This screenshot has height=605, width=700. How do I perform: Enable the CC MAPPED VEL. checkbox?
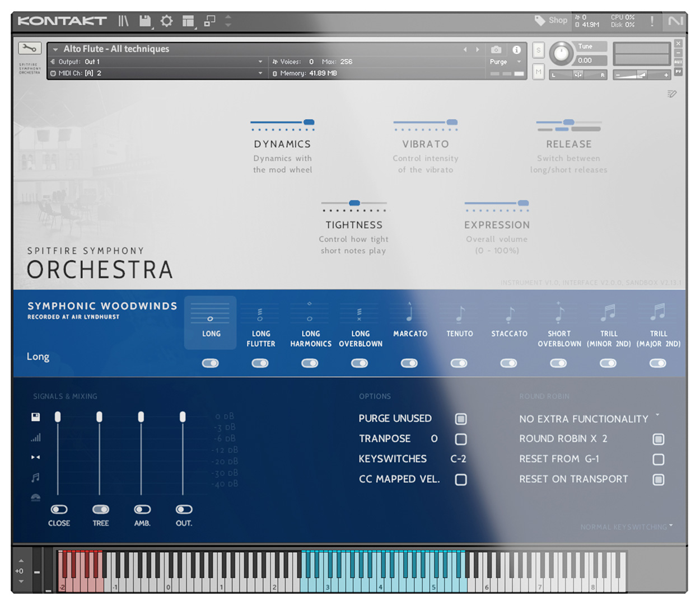(x=460, y=480)
